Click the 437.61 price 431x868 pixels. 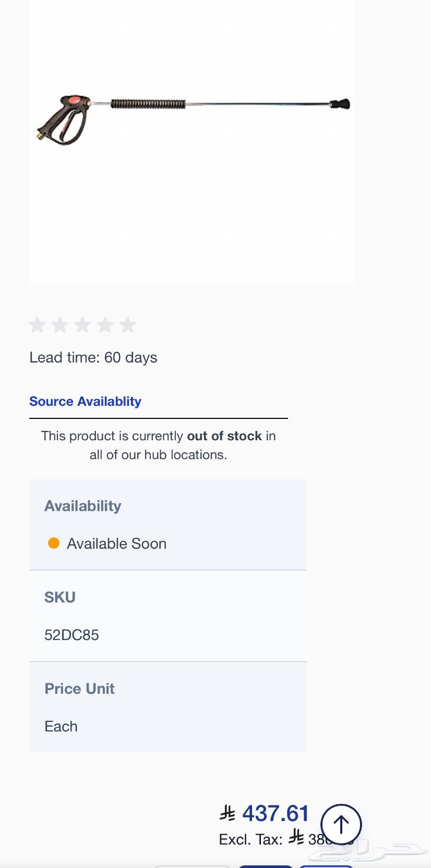tap(276, 813)
